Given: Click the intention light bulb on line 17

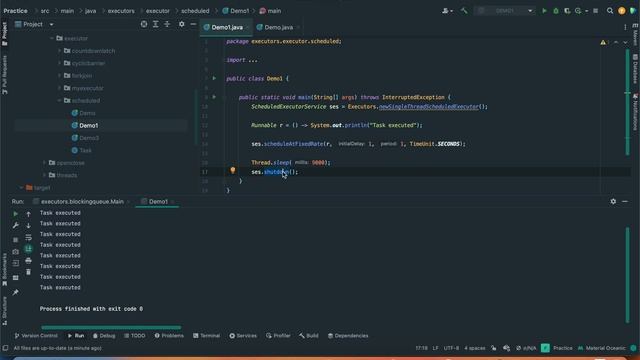Looking at the screenshot, I should 233,170.
